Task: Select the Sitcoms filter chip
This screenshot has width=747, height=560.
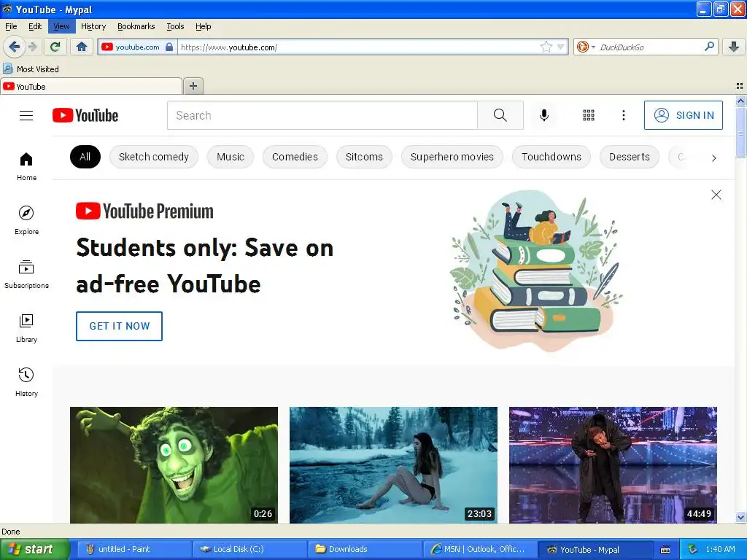Action: click(x=364, y=157)
